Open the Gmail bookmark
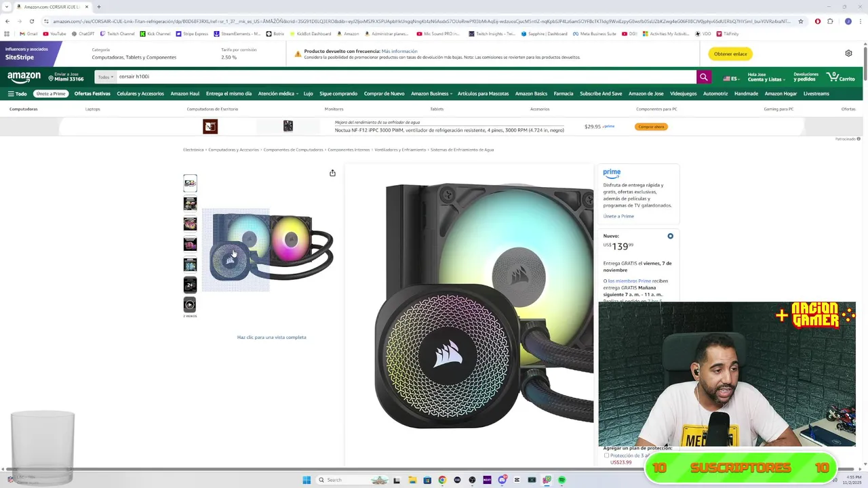 click(x=28, y=34)
